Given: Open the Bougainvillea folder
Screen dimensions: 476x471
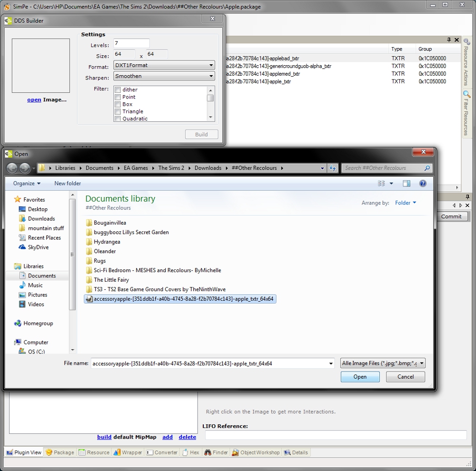Looking at the screenshot, I should click(x=109, y=223).
